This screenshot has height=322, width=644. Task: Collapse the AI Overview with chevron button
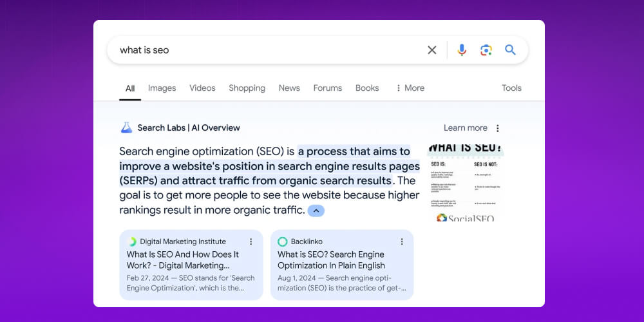pos(316,211)
